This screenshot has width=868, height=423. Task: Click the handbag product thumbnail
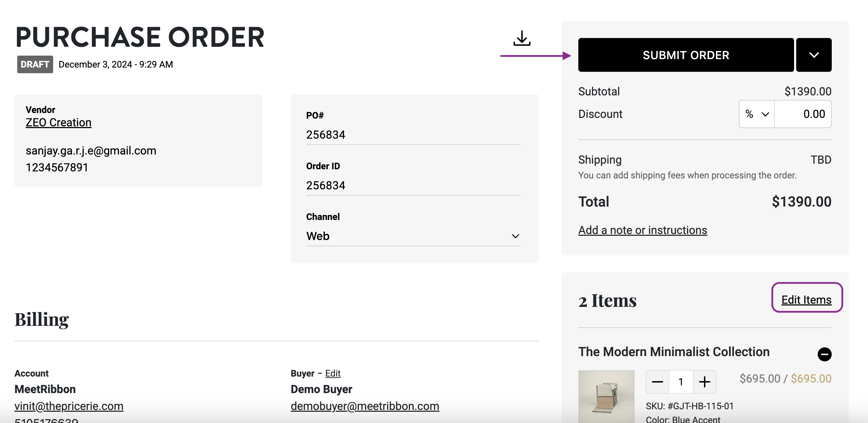click(606, 396)
